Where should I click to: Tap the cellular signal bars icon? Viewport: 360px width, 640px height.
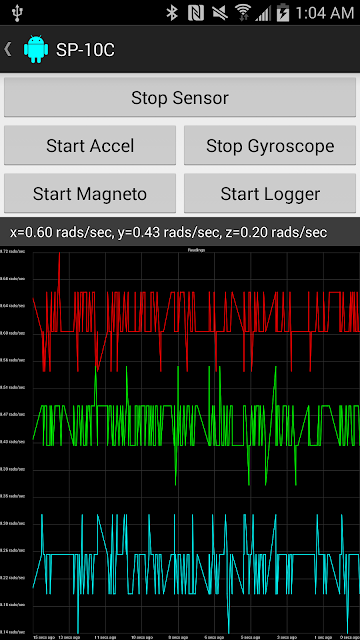[263, 13]
